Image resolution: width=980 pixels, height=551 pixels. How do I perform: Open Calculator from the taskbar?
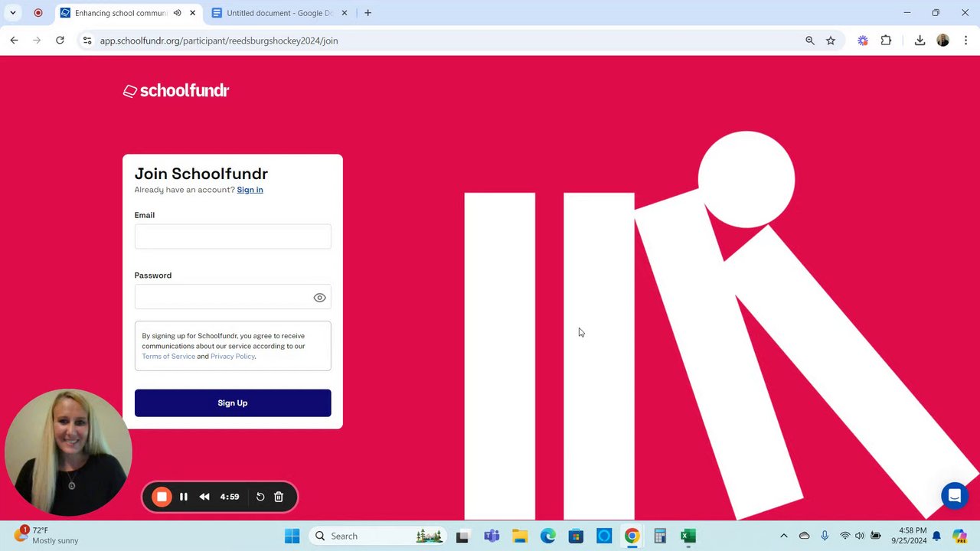pyautogui.click(x=660, y=536)
